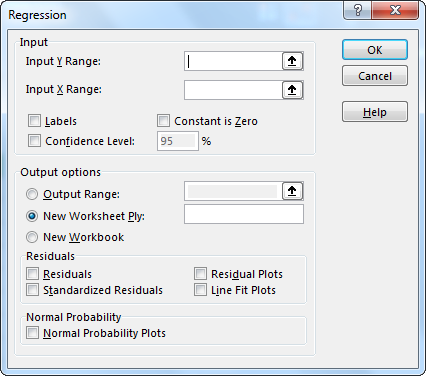426x376 pixels.
Task: Open Help for the Regression dialog
Action: (x=375, y=112)
